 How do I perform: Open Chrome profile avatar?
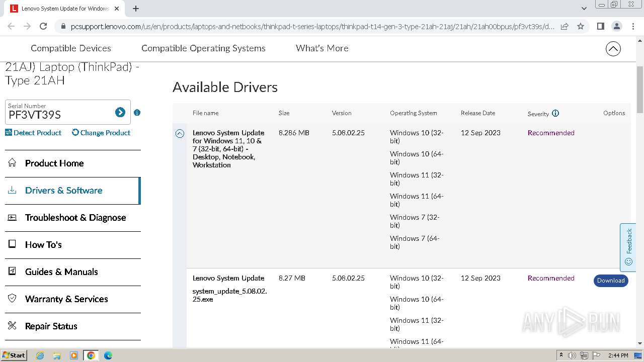[x=616, y=26]
